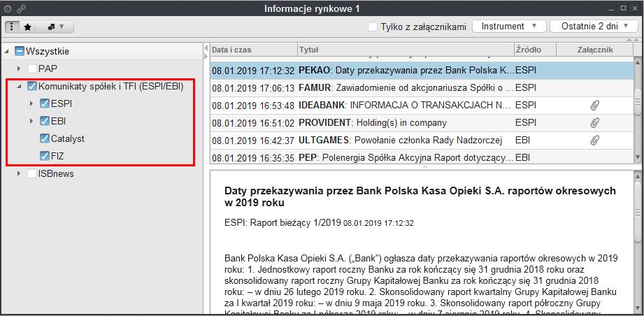
Task: Uncheck the FIZ checkbox
Action: tap(44, 156)
